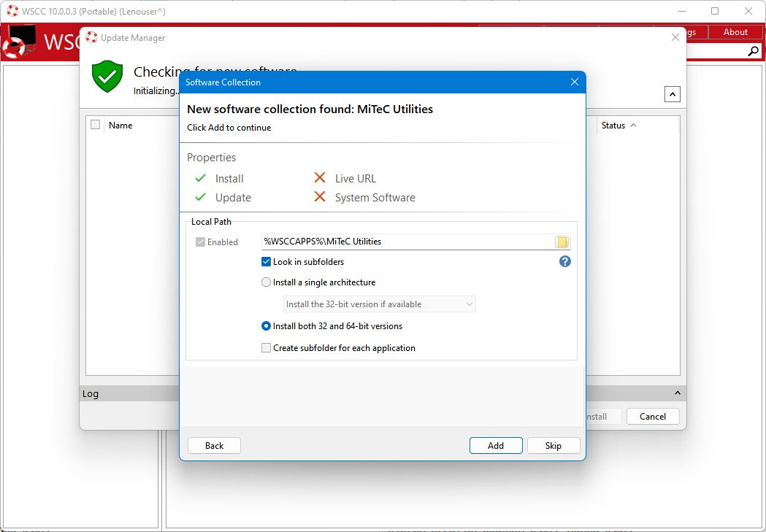The image size is (766, 532).
Task: Maximize the WSCC main window
Action: pos(715,11)
